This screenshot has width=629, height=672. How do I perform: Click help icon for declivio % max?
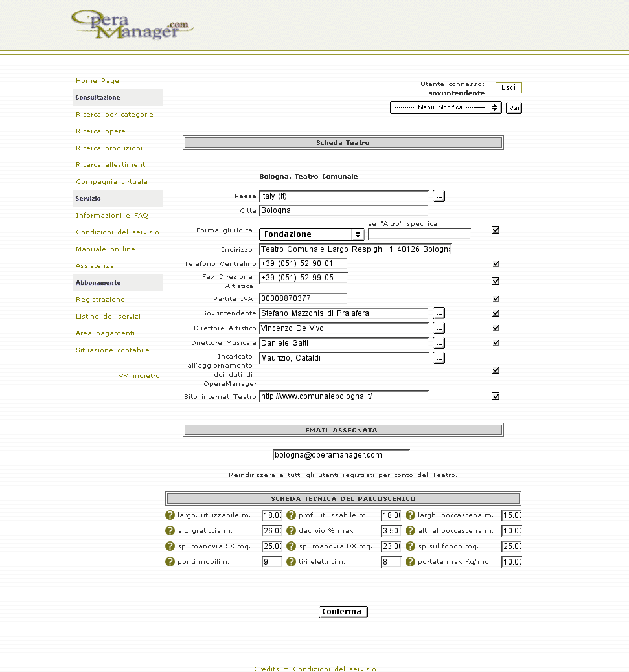[292, 531]
